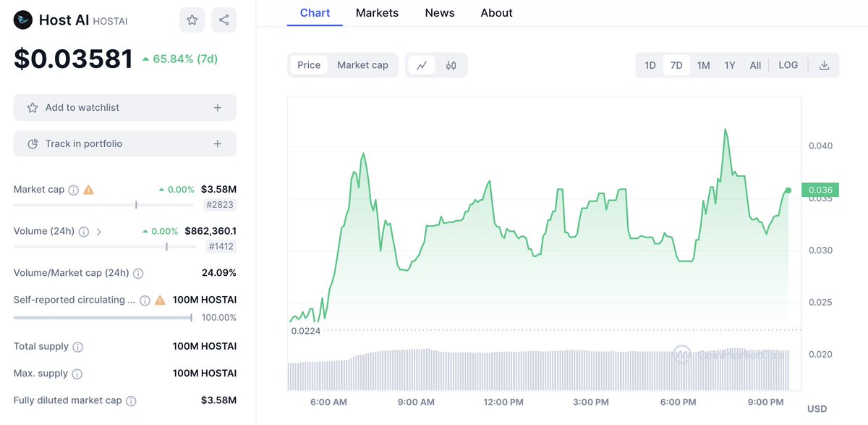Set chart range to 1D

pyautogui.click(x=650, y=65)
